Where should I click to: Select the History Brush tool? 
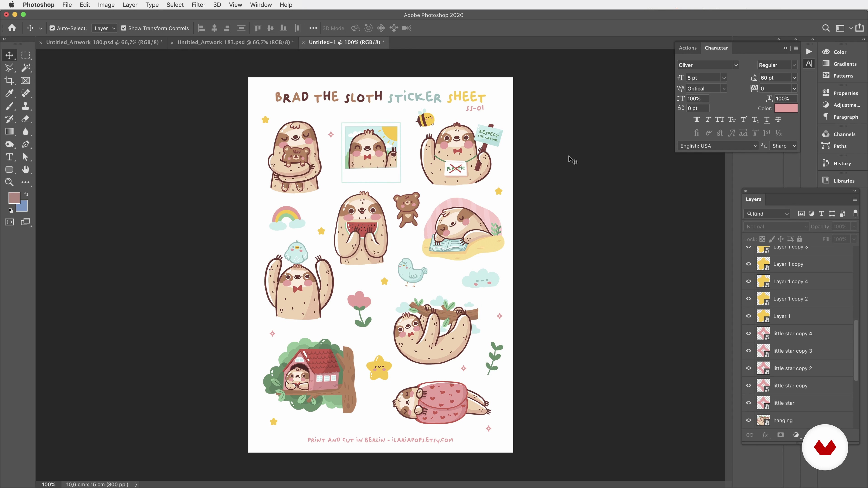[9, 119]
